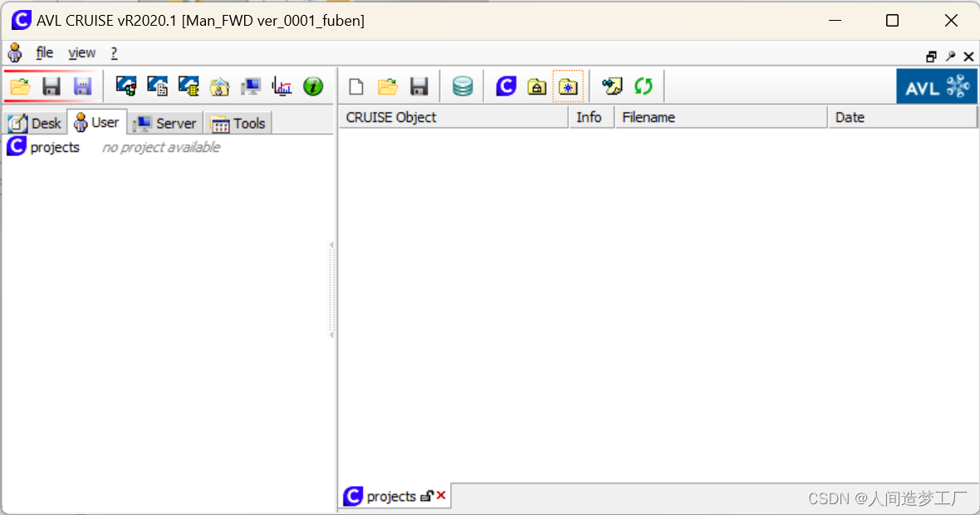Click the model icon with document sheet overlay

[x=158, y=86]
